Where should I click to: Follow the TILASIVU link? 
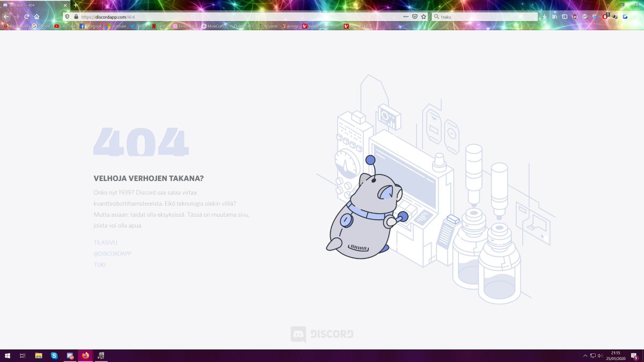point(105,242)
